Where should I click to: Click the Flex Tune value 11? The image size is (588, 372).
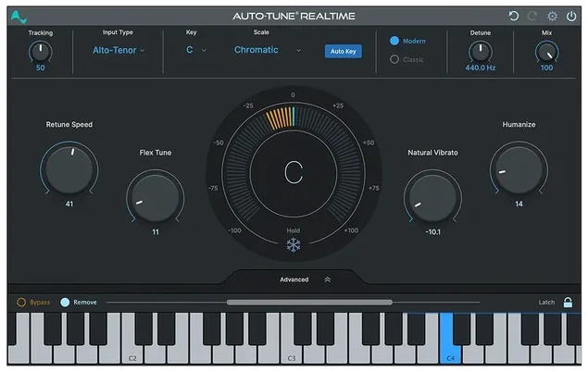156,232
